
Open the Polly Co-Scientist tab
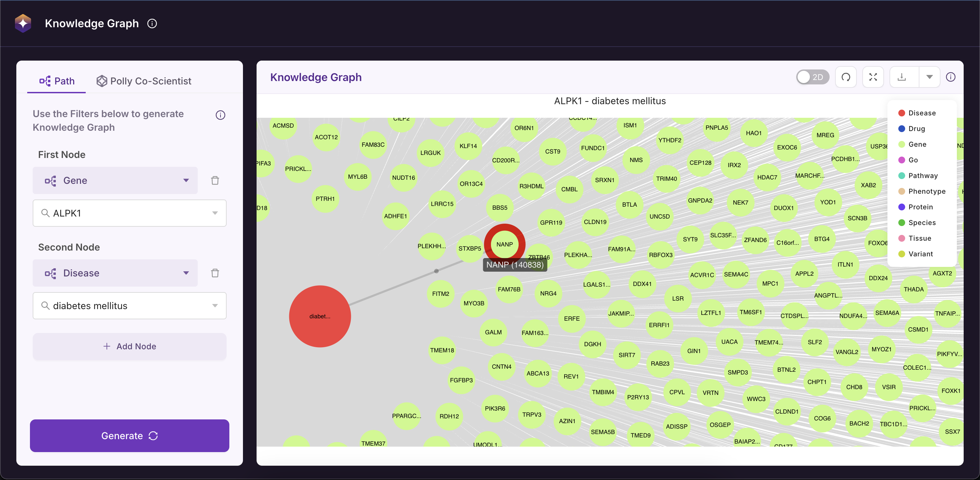143,81
